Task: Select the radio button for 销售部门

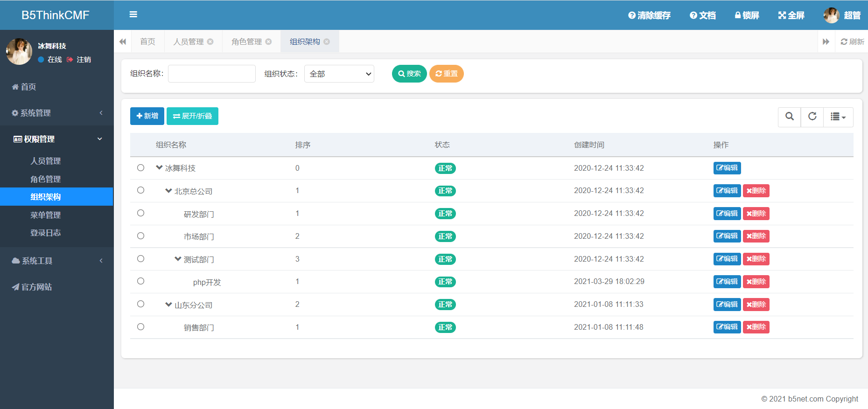Action: click(140, 327)
